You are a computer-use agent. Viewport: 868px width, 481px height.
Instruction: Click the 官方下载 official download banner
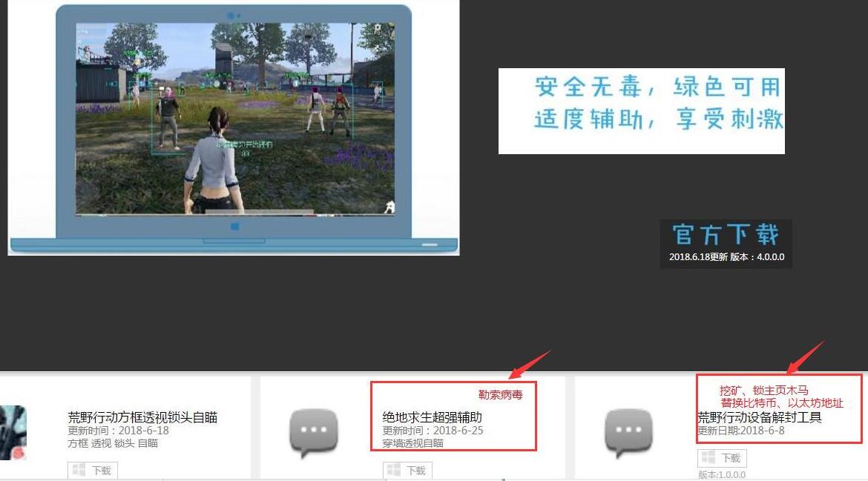pyautogui.click(x=725, y=233)
